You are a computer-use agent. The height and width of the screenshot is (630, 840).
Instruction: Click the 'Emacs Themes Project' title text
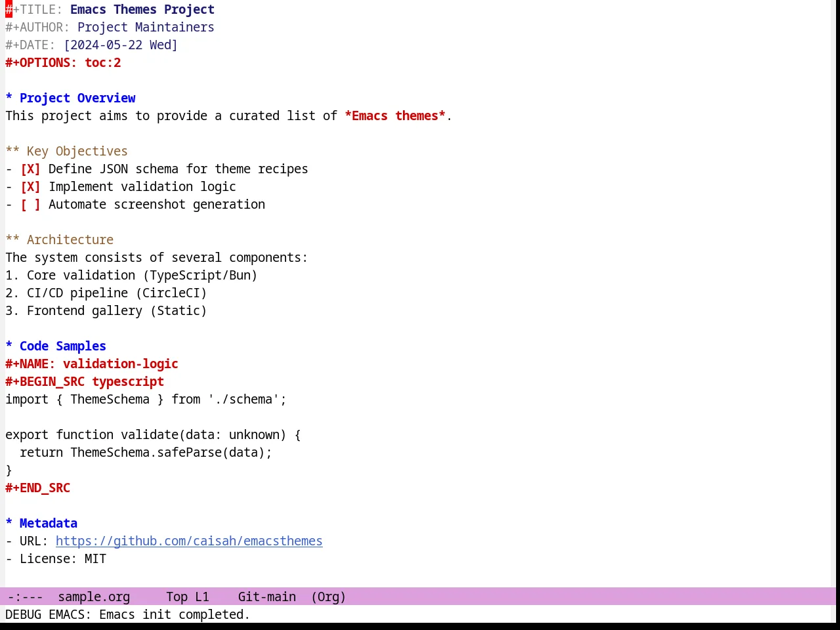coord(142,10)
